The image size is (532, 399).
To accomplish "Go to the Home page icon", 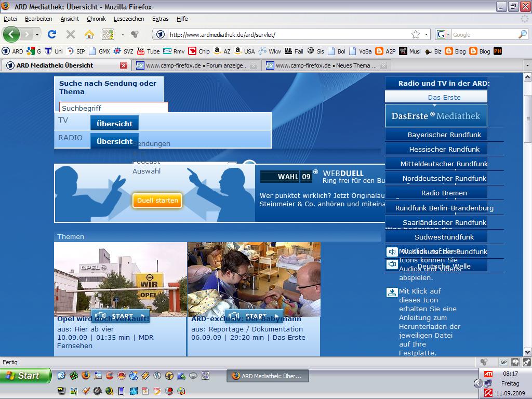I will [89, 34].
